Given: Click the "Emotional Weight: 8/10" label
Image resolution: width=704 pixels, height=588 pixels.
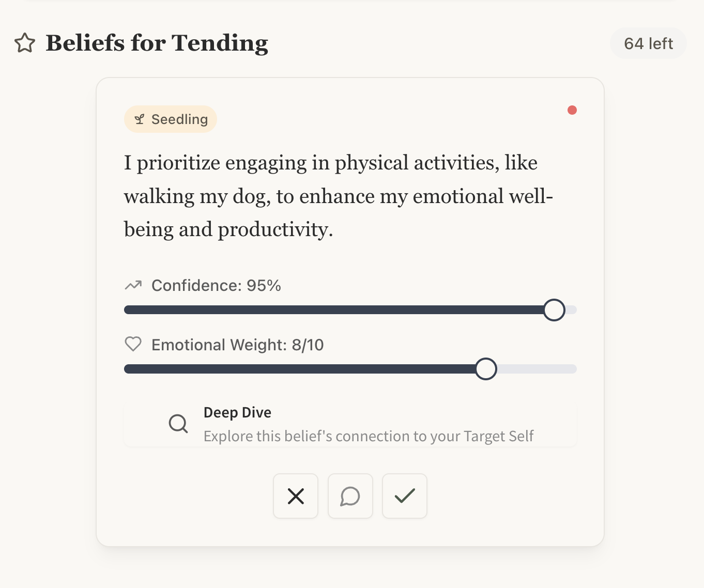Looking at the screenshot, I should click(x=237, y=345).
